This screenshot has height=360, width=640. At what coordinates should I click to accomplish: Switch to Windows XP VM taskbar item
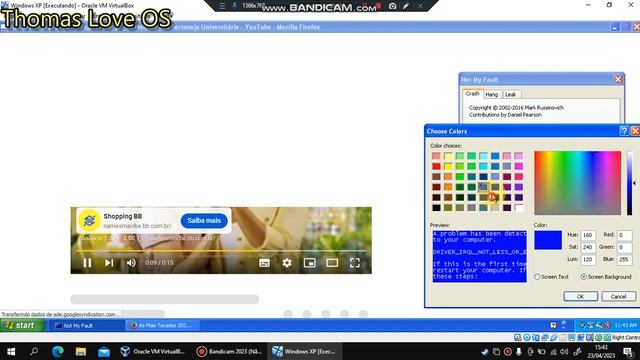pos(304,351)
